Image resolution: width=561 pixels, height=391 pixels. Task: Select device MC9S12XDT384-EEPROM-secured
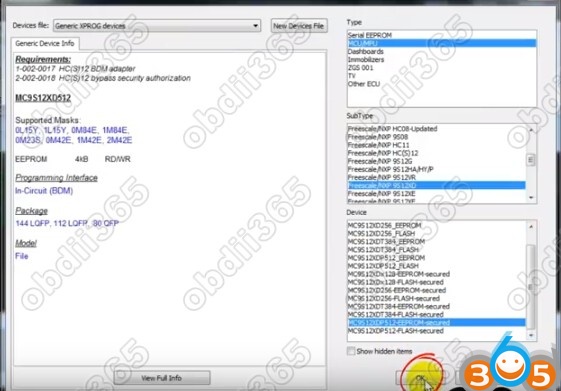point(436,306)
